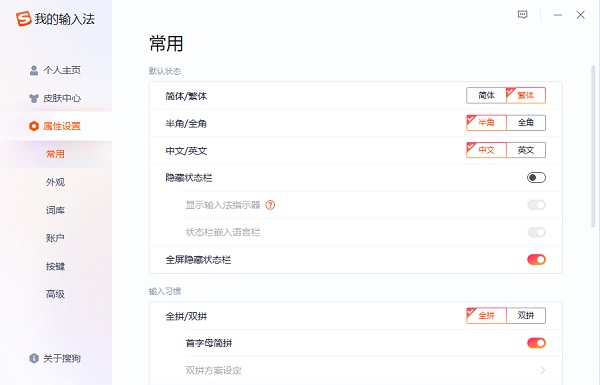Image resolution: width=600 pixels, height=385 pixels.
Task: Click the 隐藏状态栏 label
Action: tap(189, 178)
